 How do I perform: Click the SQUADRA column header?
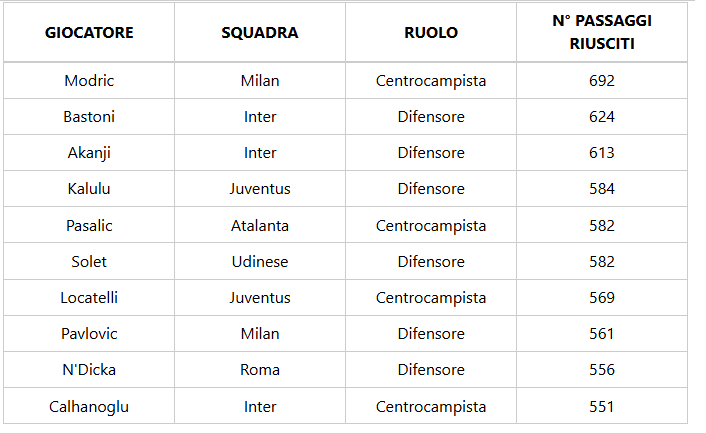tap(260, 33)
